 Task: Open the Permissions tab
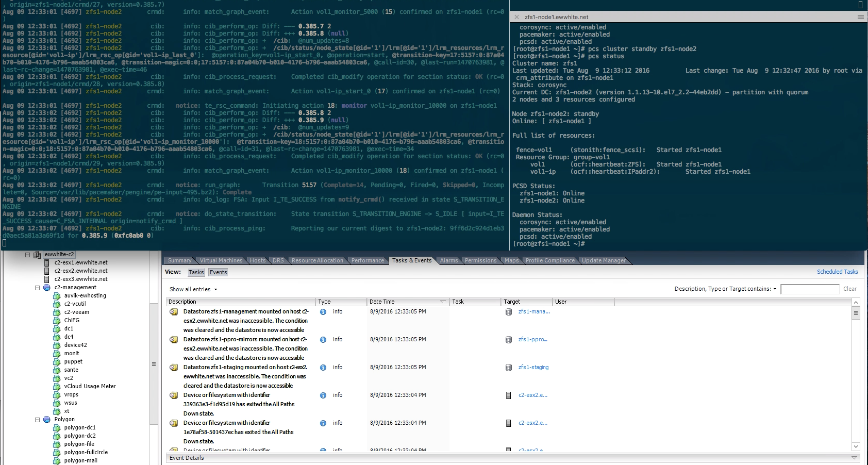point(481,260)
